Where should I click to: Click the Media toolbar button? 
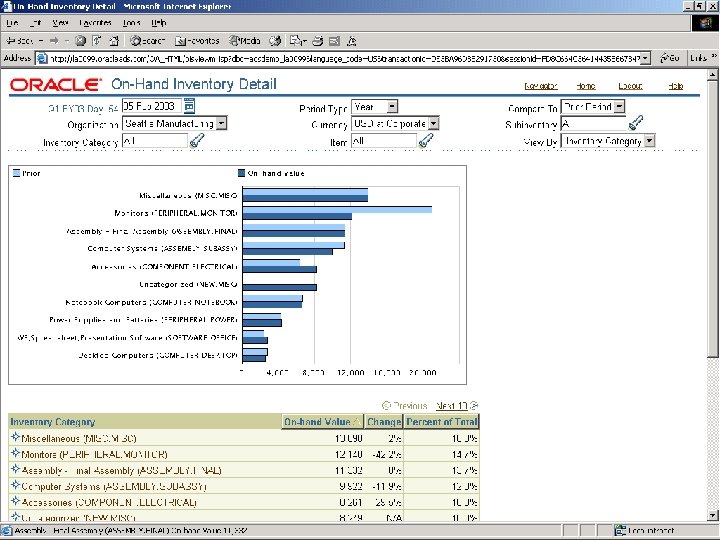coord(245,40)
